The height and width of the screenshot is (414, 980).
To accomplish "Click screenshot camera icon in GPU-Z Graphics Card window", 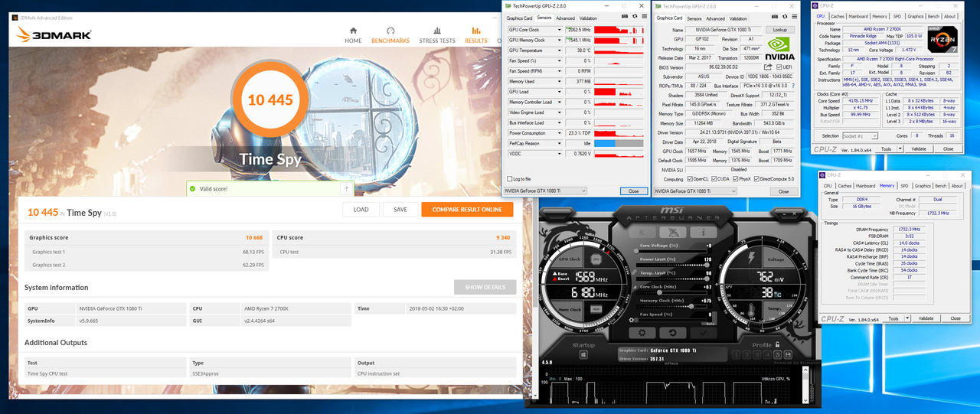I will click(775, 16).
